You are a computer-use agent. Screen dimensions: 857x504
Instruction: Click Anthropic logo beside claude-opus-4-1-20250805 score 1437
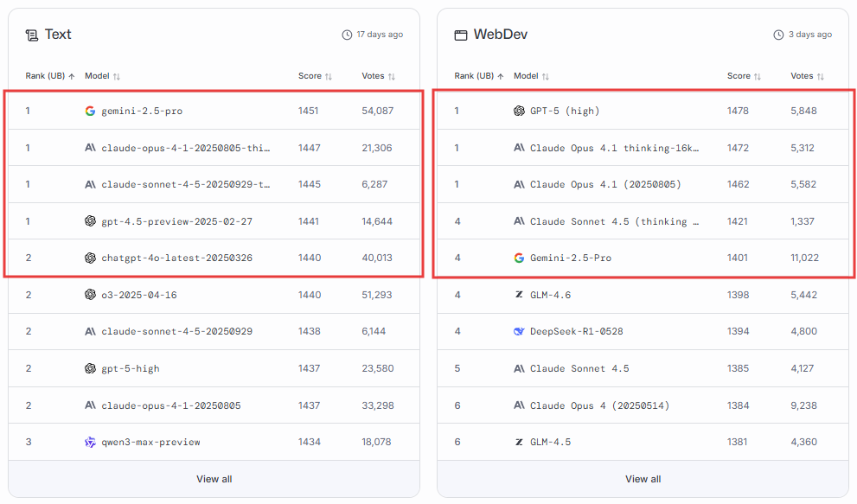click(90, 405)
